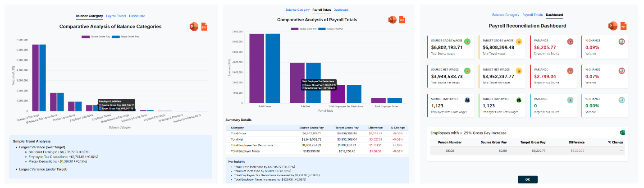
Task: Click the PDF icon beside Payroll Totals title
Action: click(402, 20)
